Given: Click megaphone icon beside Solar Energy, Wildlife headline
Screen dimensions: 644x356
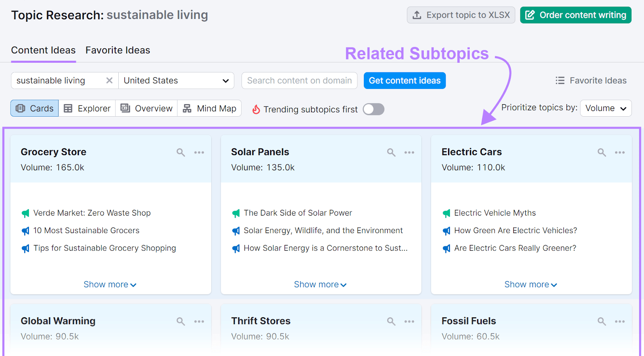Looking at the screenshot, I should (236, 231).
